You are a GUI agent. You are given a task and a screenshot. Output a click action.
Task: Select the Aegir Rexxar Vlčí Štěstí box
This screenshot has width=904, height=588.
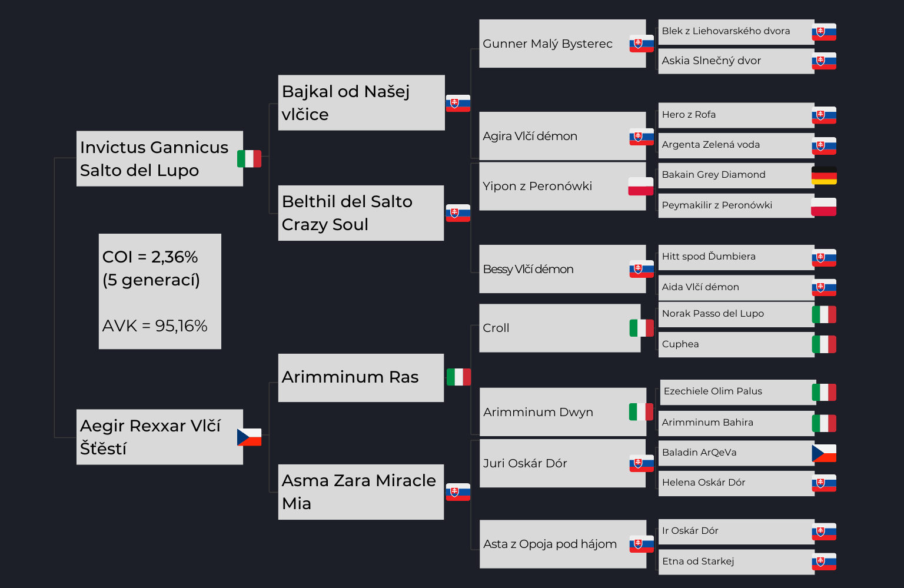click(159, 437)
